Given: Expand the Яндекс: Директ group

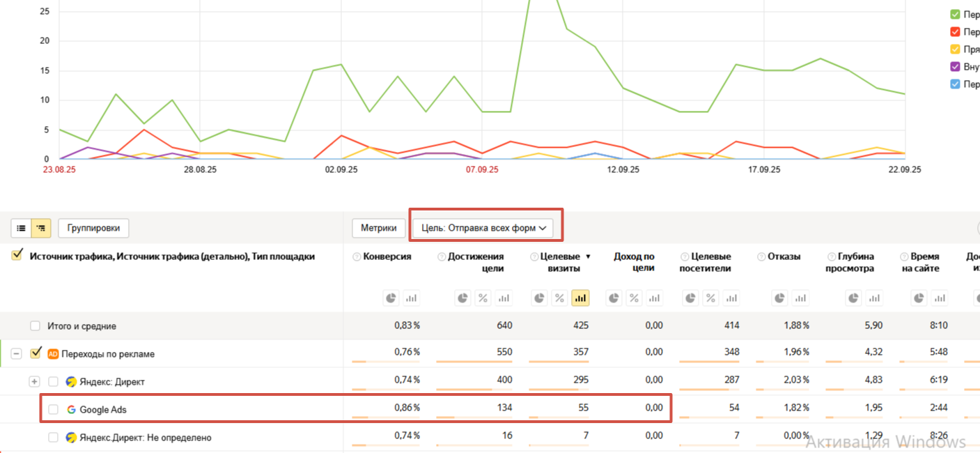Looking at the screenshot, I should pos(34,382).
